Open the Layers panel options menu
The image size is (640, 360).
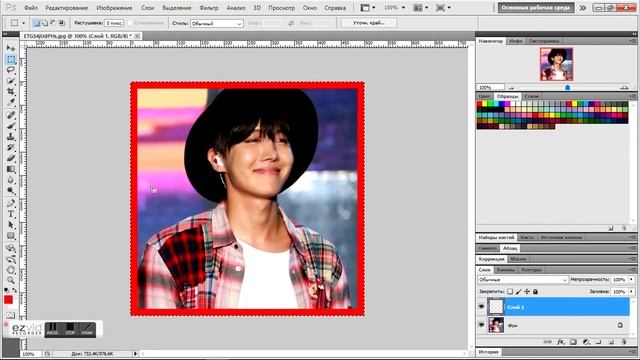point(632,270)
